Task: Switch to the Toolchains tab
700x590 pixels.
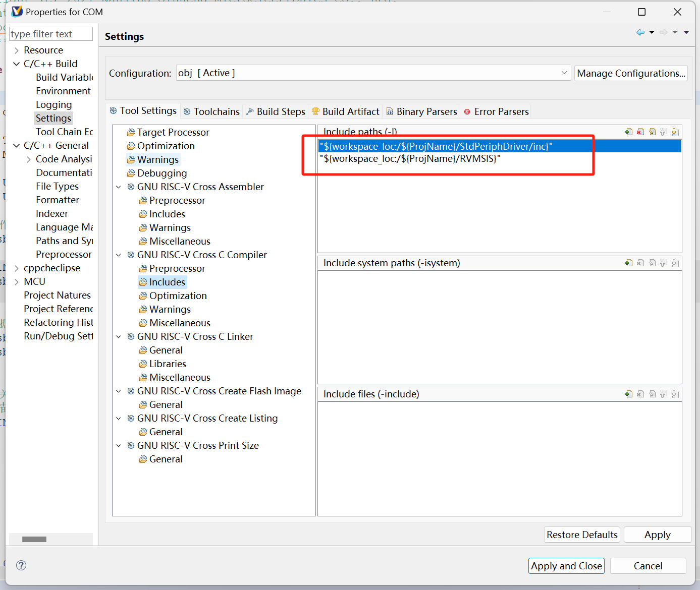Action: coord(211,111)
